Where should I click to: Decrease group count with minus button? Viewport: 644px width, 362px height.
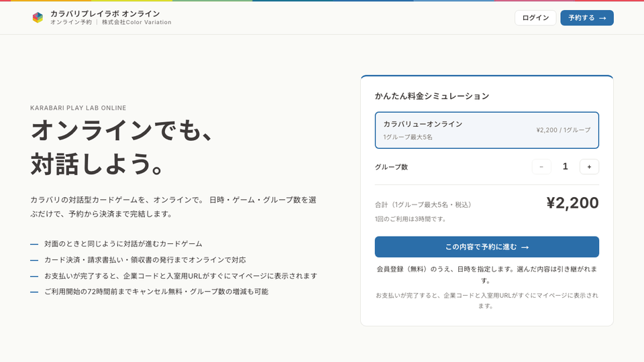(541, 167)
